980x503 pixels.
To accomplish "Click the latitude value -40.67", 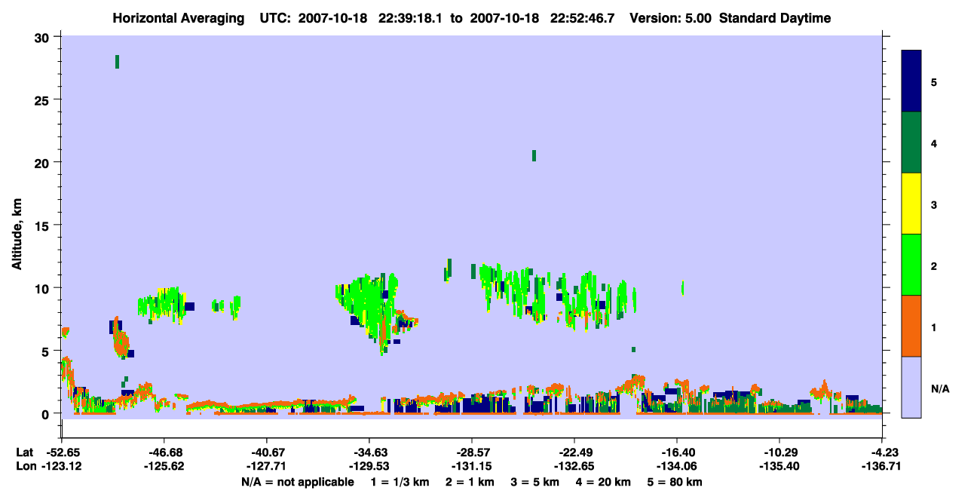I will click(267, 452).
